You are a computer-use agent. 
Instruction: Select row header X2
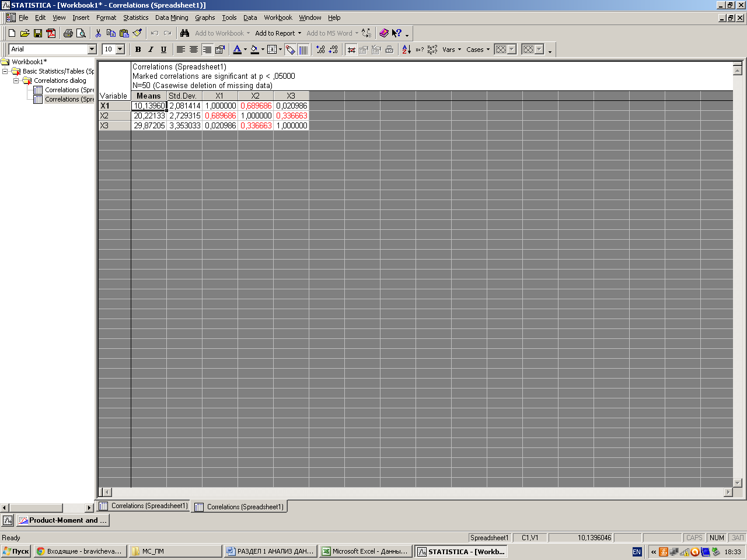[x=114, y=116]
